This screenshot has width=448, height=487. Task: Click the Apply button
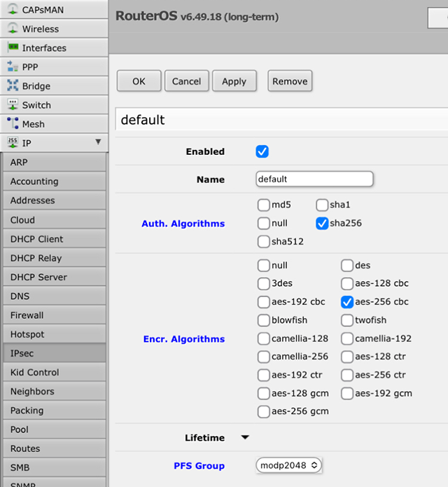(234, 81)
